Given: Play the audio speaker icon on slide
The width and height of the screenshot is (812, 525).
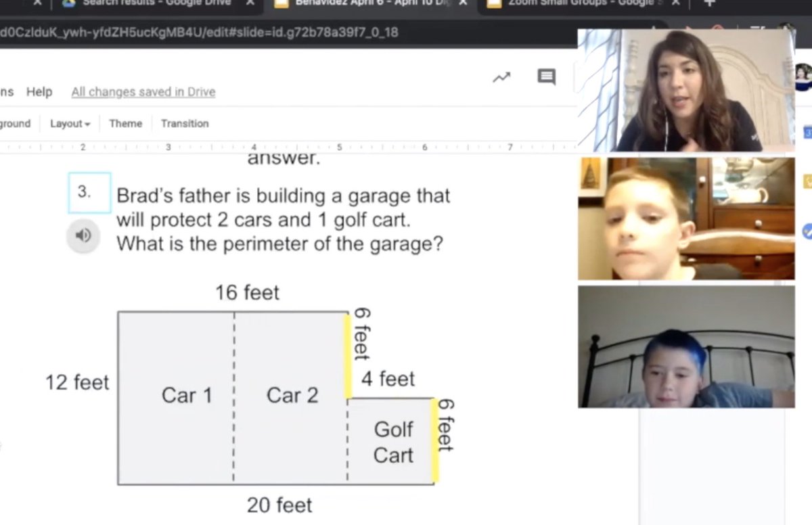Looking at the screenshot, I should (x=83, y=235).
